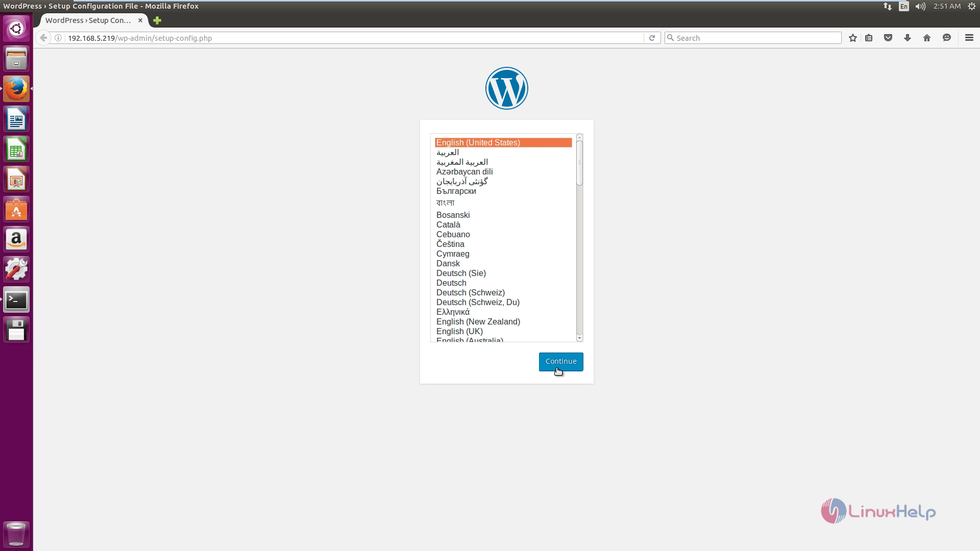
Task: Select Ελληνικά language
Action: (503, 312)
